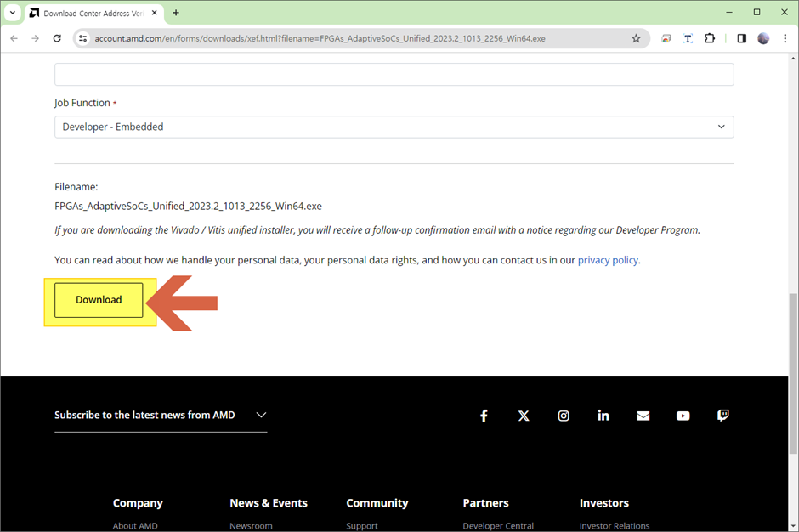Click the T translate extension icon

click(688, 38)
